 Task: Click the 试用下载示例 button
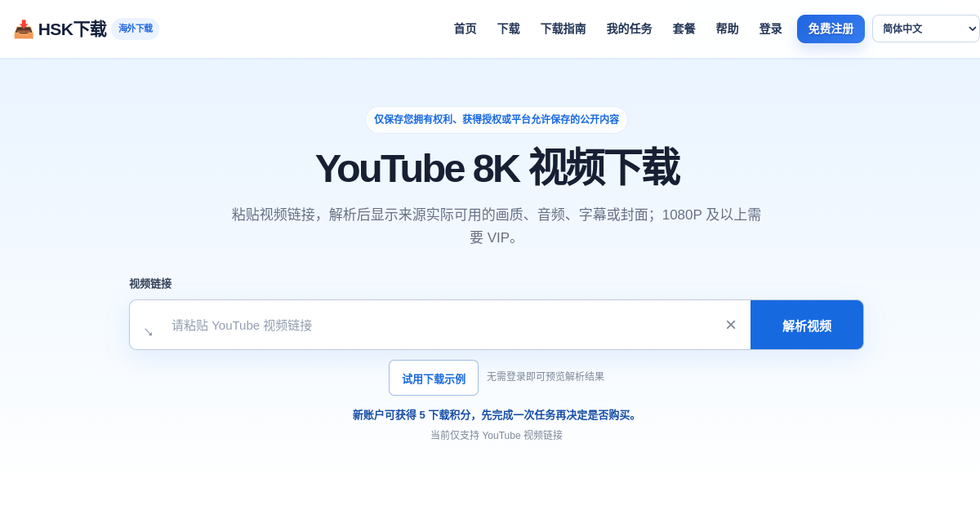pos(434,378)
